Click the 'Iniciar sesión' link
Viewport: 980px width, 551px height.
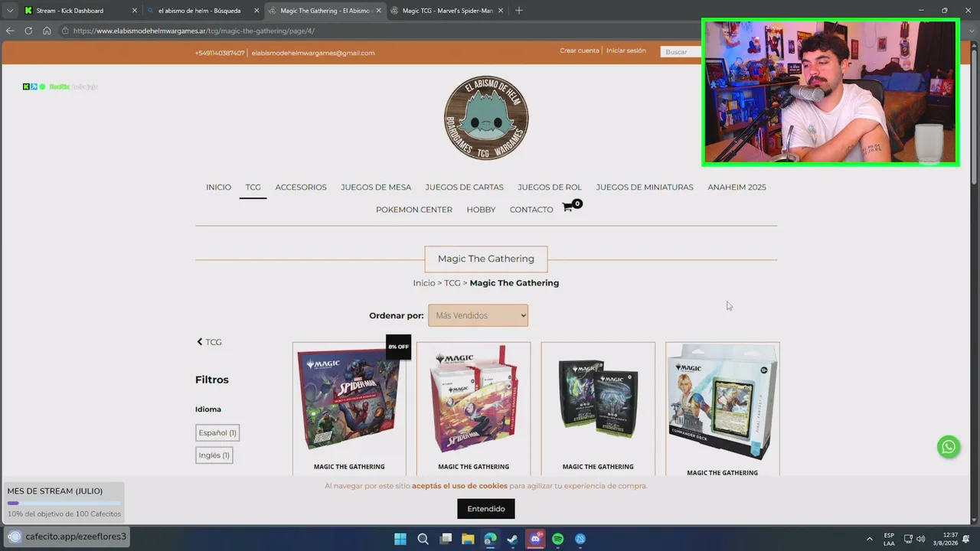[626, 51]
